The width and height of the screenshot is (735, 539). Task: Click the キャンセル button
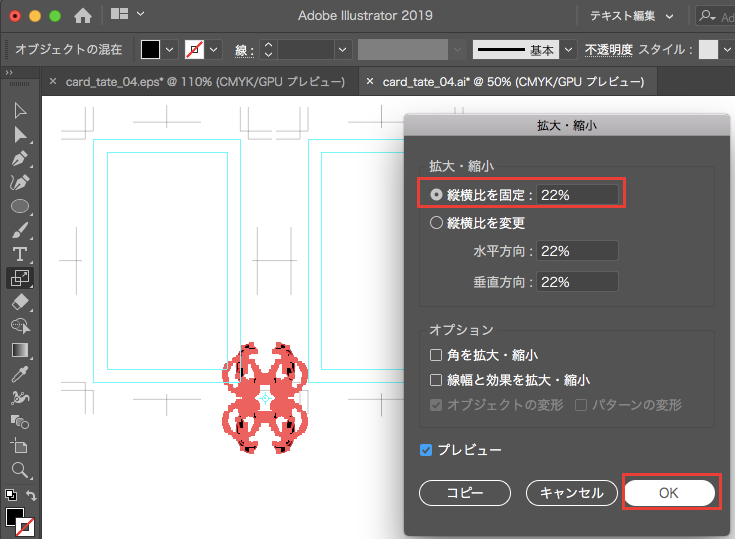(571, 492)
